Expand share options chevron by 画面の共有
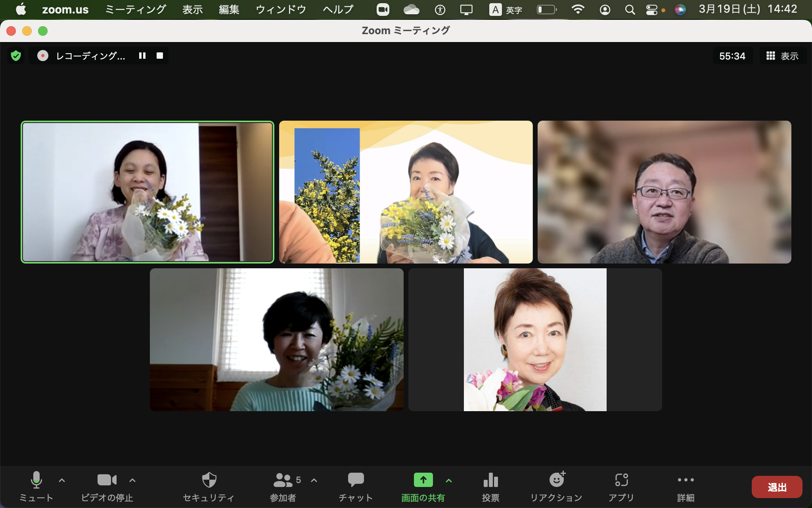The image size is (812, 508). click(449, 480)
